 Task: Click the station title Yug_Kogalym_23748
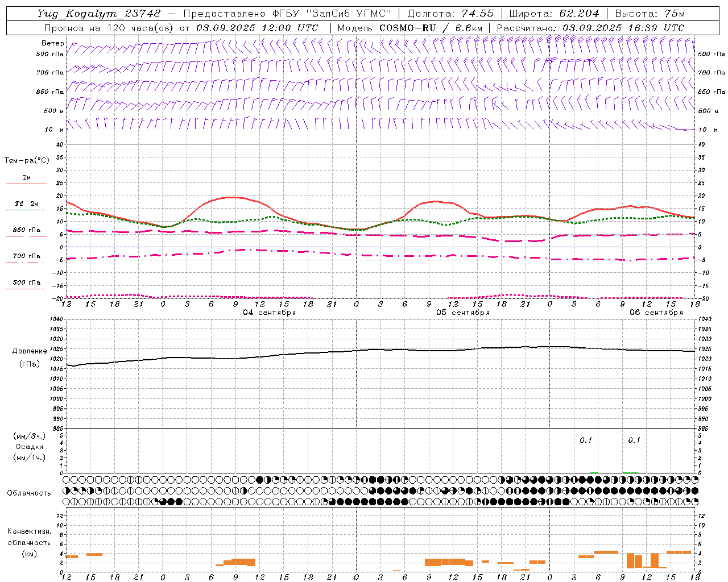click(99, 14)
